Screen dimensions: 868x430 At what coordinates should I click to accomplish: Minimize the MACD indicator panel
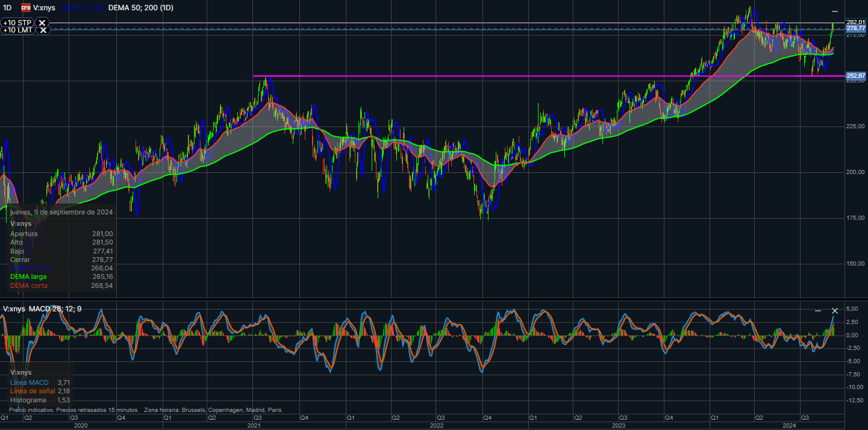[818, 311]
